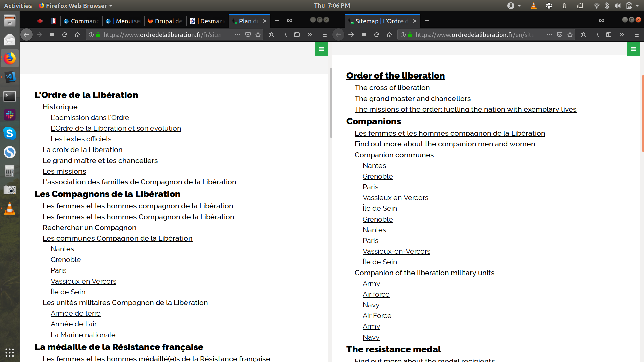Switch to the Desmazi tab
This screenshot has height=362, width=644.
[x=207, y=21]
